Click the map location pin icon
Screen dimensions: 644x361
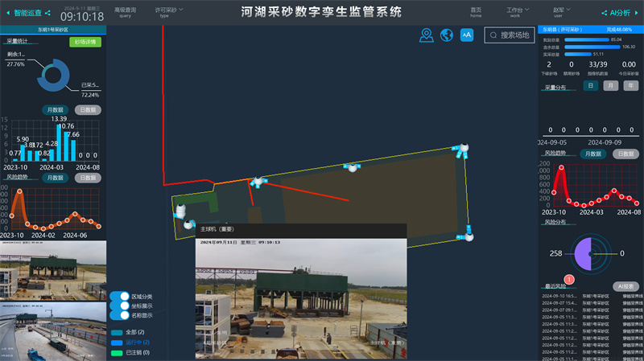coord(427,35)
